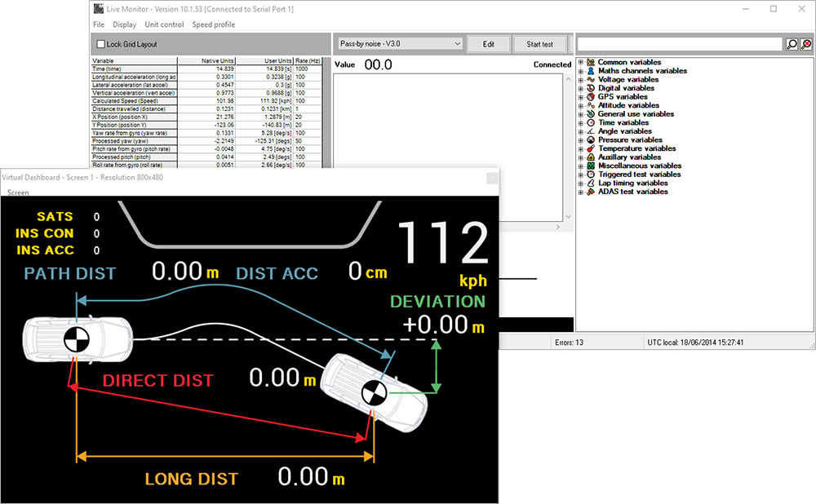Click the Maths channels variables icon
This screenshot has height=504, width=816.
click(x=591, y=71)
